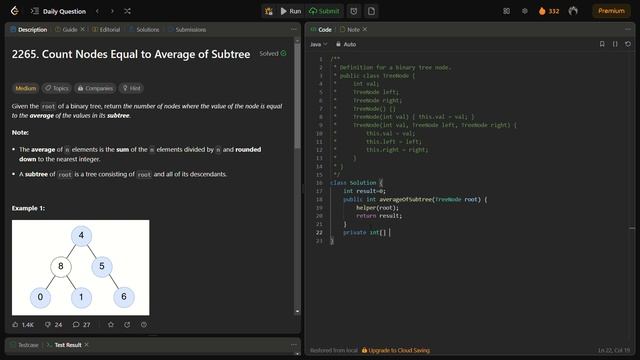Image resolution: width=640 pixels, height=360 pixels.
Task: Go to previous question arrow
Action: click(97, 11)
